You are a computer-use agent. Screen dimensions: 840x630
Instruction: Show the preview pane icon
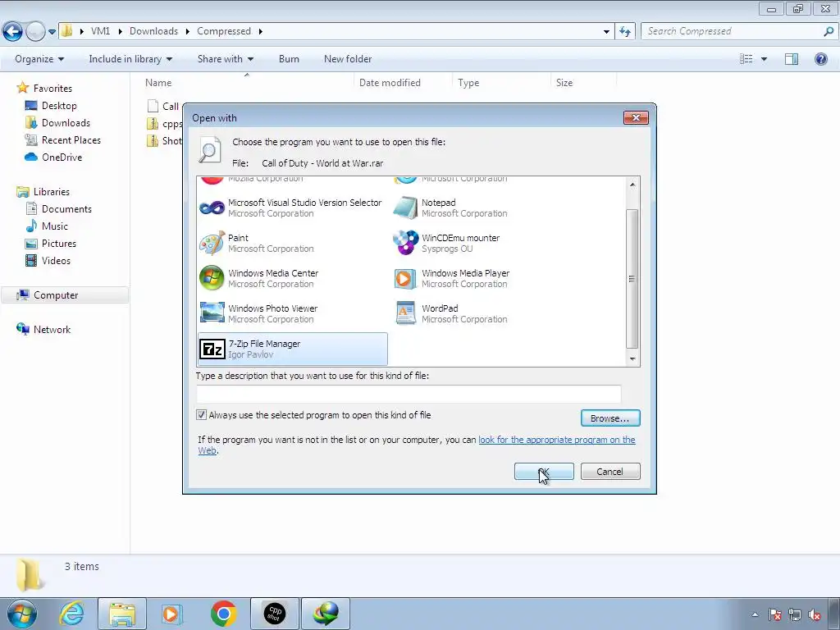click(x=792, y=59)
